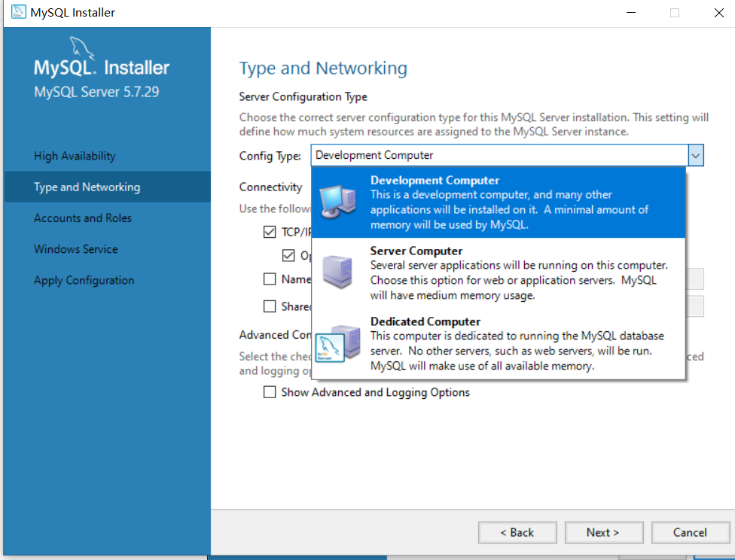Go to Apply Configuration step
This screenshot has width=735, height=560.
(84, 280)
